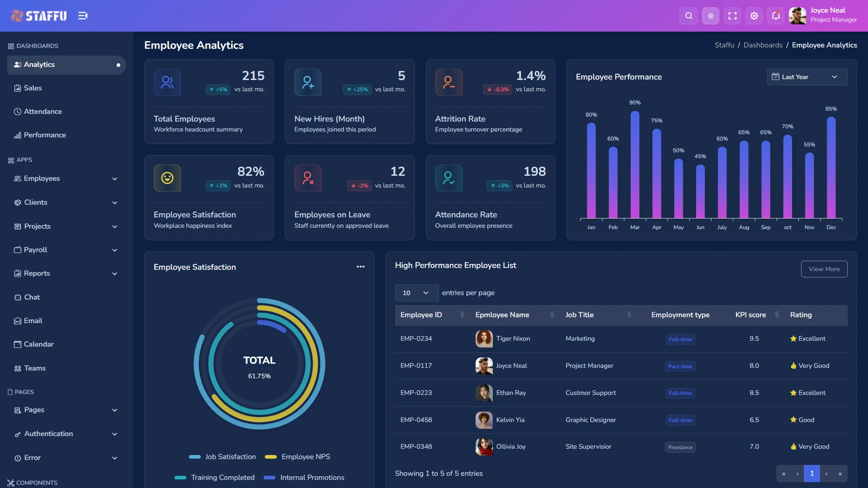
Task: Expand the Payroll menu
Action: click(x=66, y=250)
